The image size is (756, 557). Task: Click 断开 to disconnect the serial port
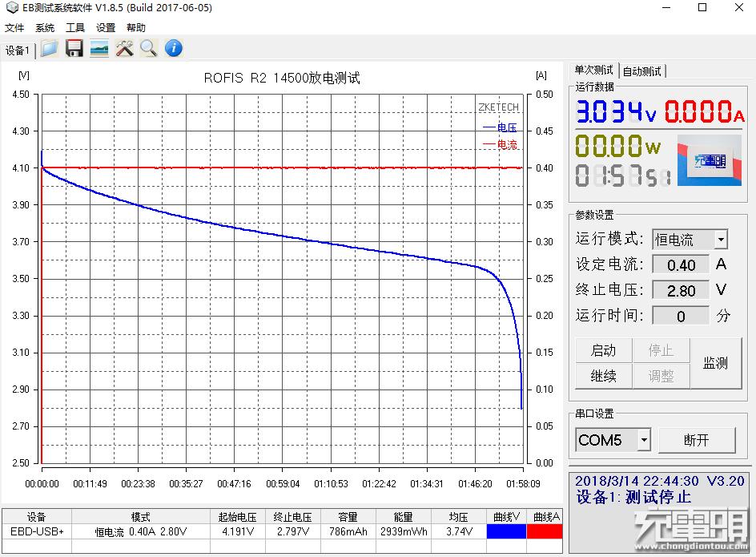698,439
